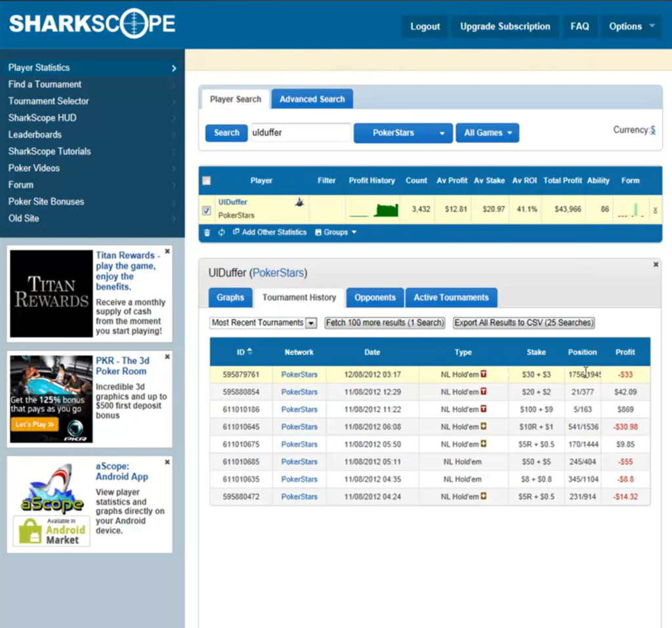Viewport: 672px width, 628px height.
Task: Open the Opponents tab
Action: pyautogui.click(x=375, y=297)
